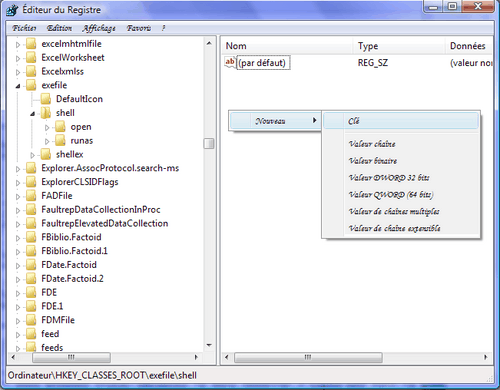
Task: Select the feeds key
Action: [x=52, y=348]
